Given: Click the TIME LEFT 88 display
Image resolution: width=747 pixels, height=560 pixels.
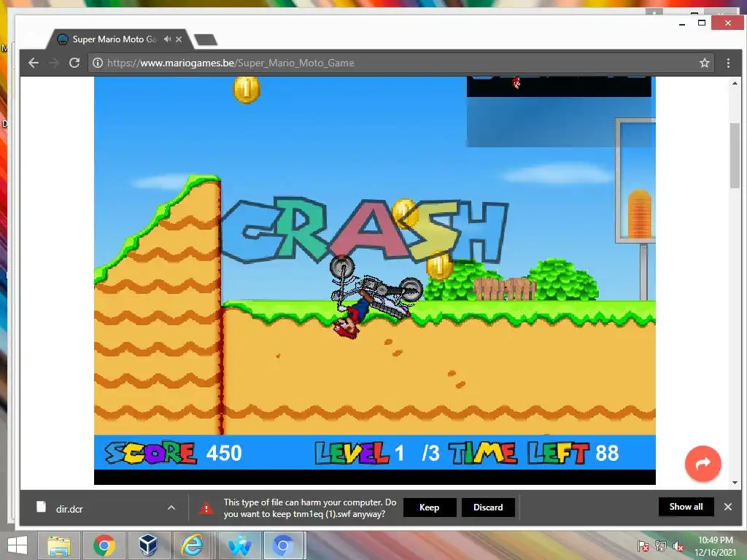Looking at the screenshot, I should pyautogui.click(x=534, y=453).
